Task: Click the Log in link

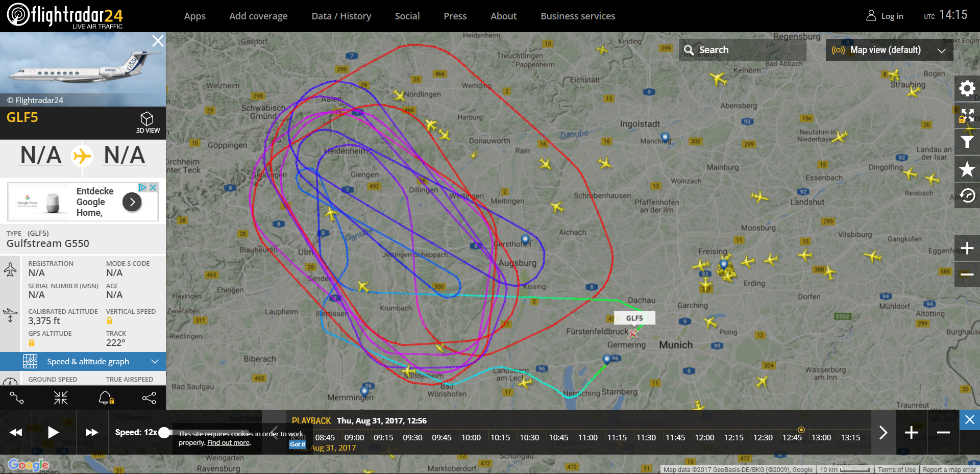Action: [x=885, y=16]
